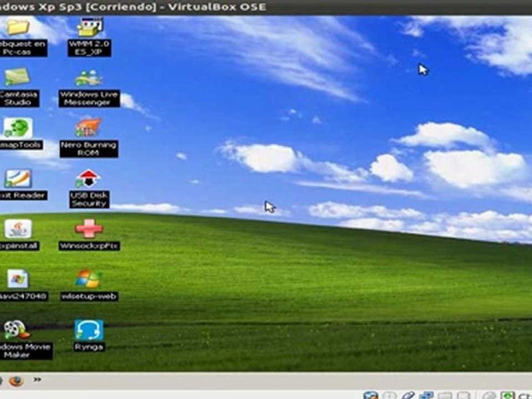The image size is (532, 399).
Task: Launch Firefox from the Quick Launch bar
Action: click(16, 381)
